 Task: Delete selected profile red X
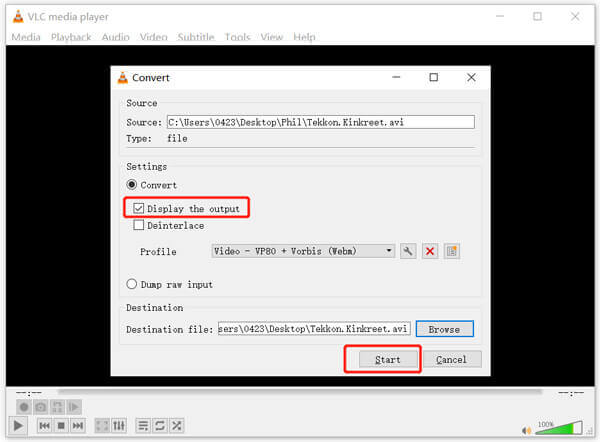coord(430,251)
